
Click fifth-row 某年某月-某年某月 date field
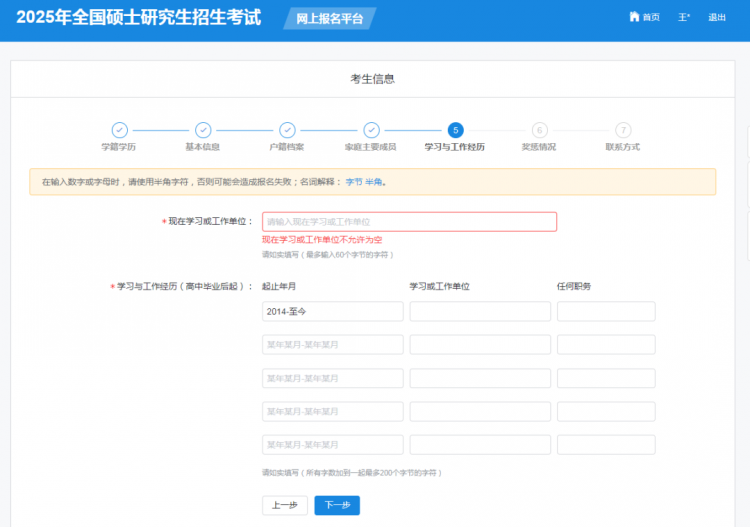tap(332, 445)
